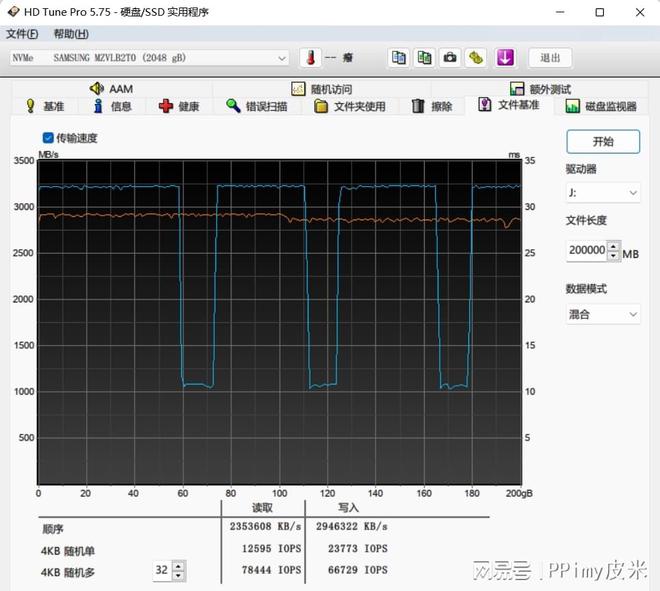Click the purple download arrow icon
This screenshot has height=591, width=660.
point(505,58)
